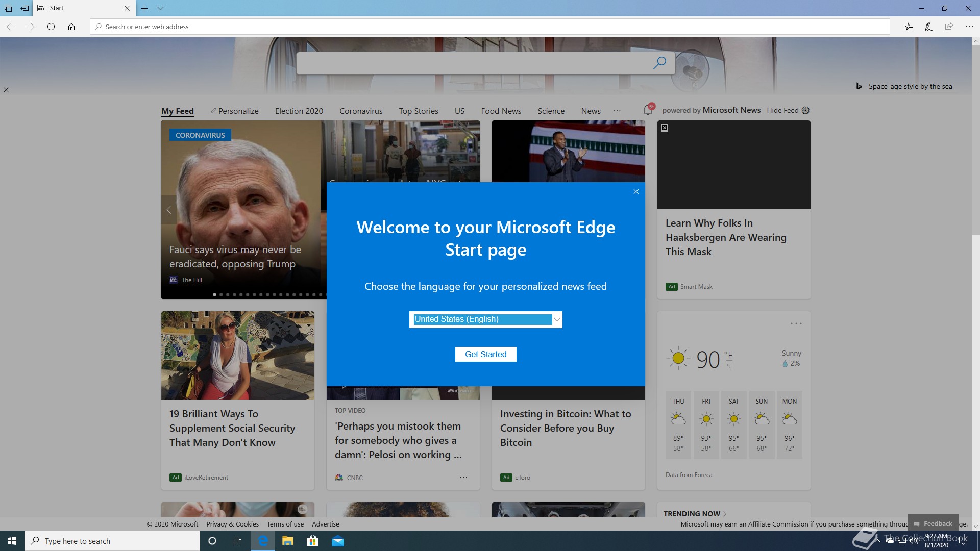Expand Trending Now section arrow
The height and width of the screenshot is (551, 980).
click(725, 514)
